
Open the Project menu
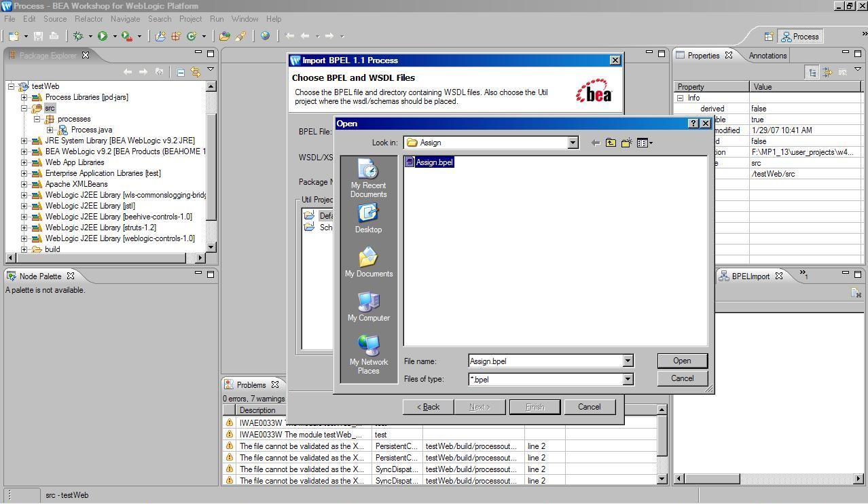(x=190, y=19)
